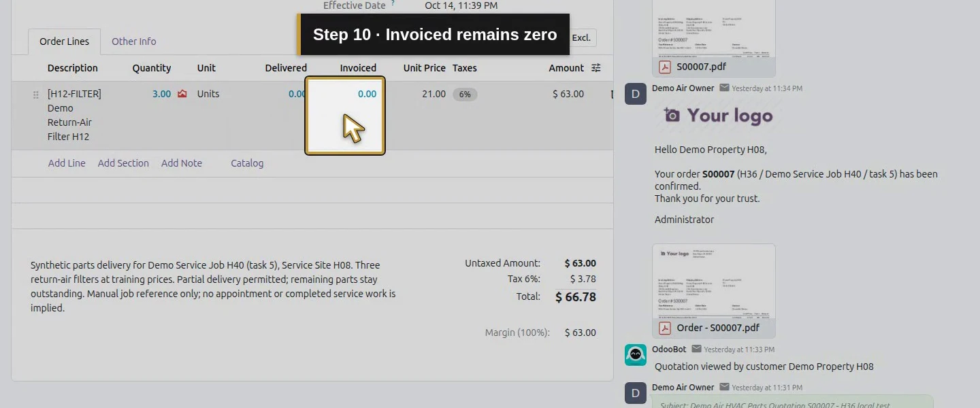
Task: Switch to the Order Lines tab
Action: tap(64, 41)
